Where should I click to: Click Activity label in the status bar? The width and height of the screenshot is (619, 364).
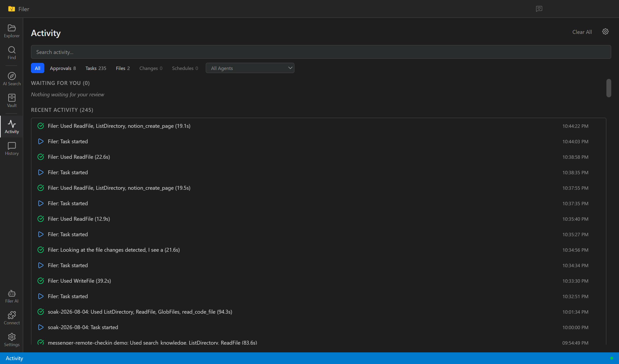tap(14, 358)
